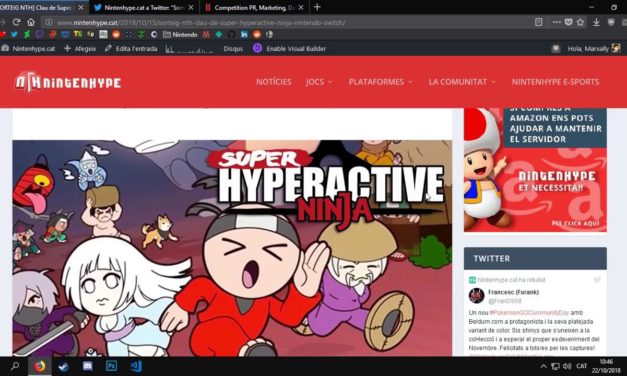Open the volume control in system tray
This screenshot has height=376, width=627.
coord(567,366)
